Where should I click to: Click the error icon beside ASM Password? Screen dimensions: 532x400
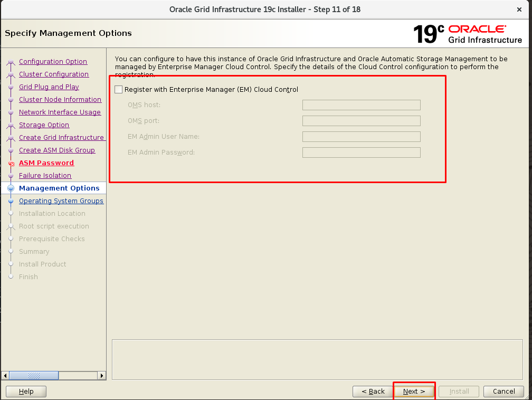pos(11,164)
